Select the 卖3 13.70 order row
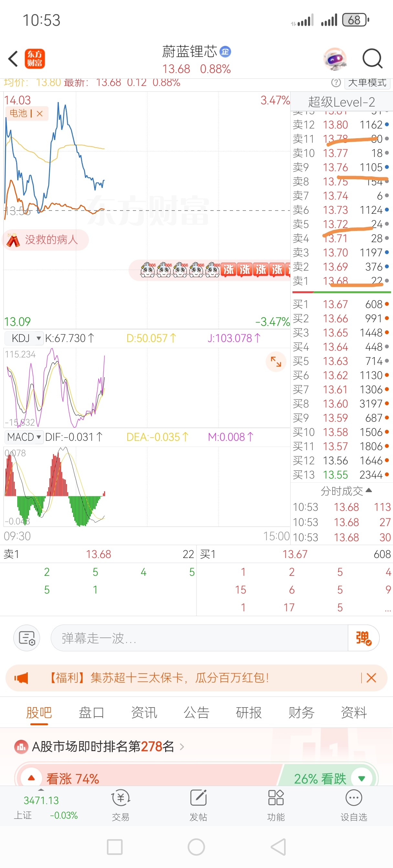 341,253
